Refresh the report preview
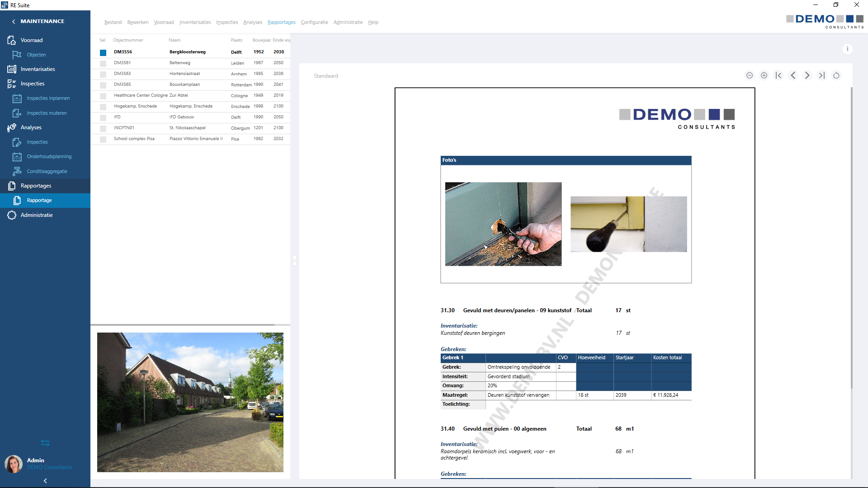 [x=836, y=75]
